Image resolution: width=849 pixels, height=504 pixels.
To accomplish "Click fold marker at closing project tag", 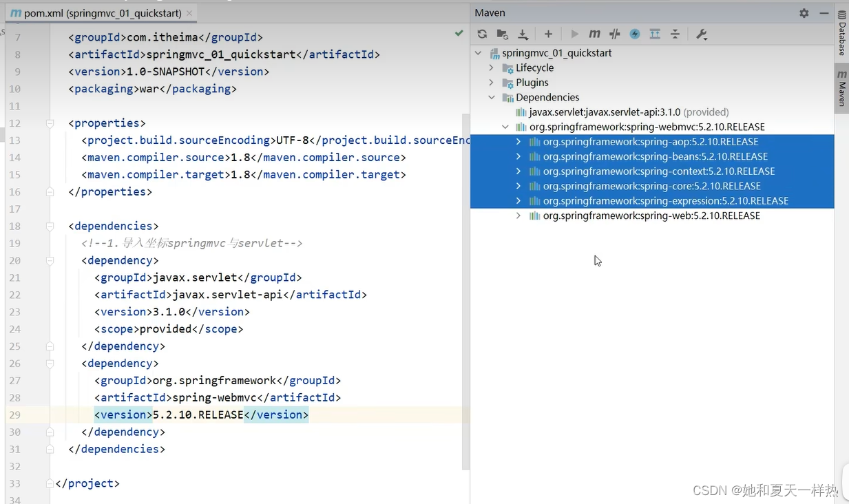I will pos(50,483).
